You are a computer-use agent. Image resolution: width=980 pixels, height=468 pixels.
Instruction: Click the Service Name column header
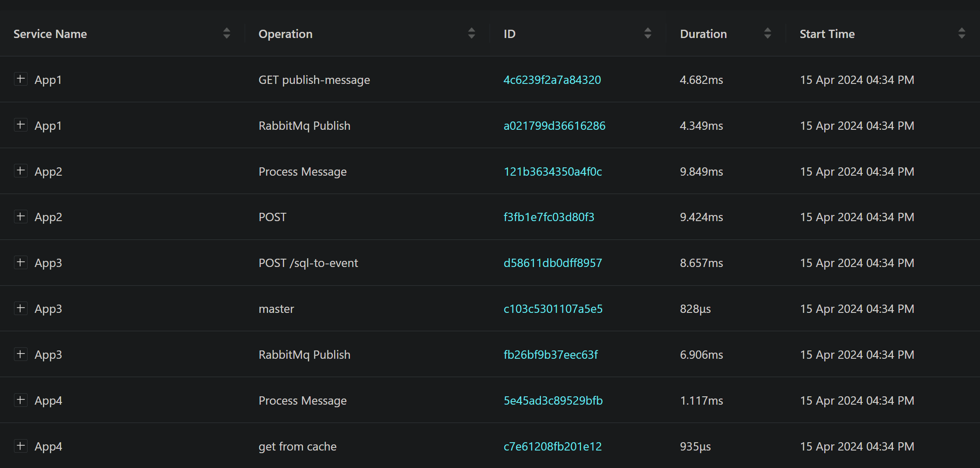coord(122,34)
